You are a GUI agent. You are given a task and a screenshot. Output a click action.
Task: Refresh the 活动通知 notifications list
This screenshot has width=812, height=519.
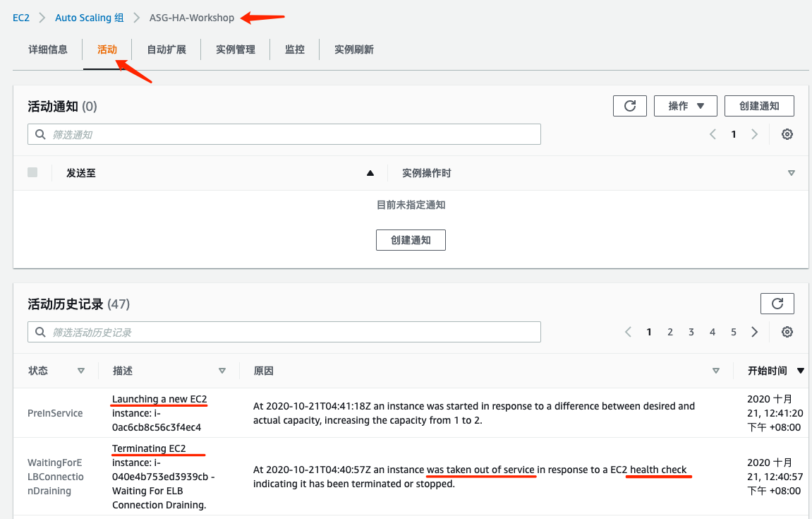pos(629,105)
